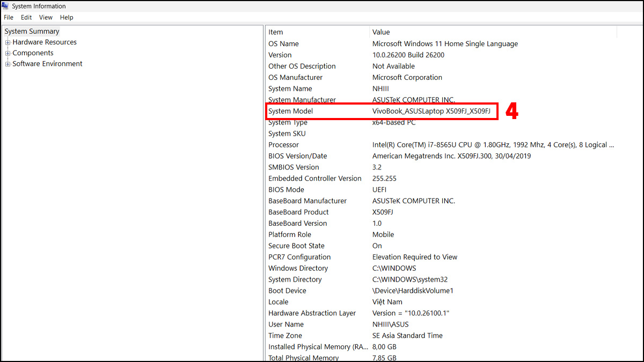The width and height of the screenshot is (644, 362).
Task: Open the Help menu
Action: (x=67, y=17)
